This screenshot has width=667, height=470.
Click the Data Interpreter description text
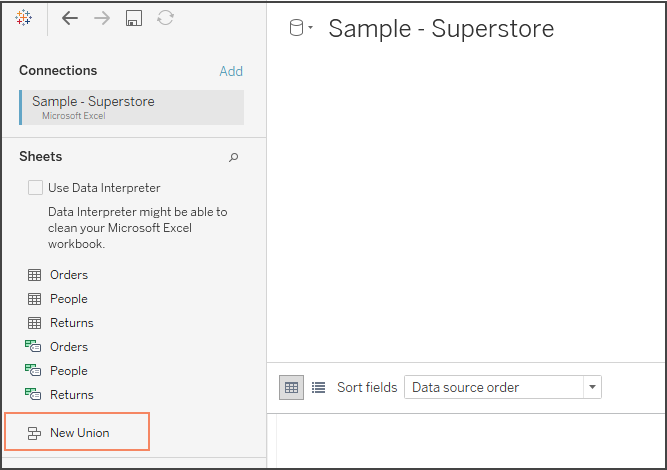tap(137, 228)
